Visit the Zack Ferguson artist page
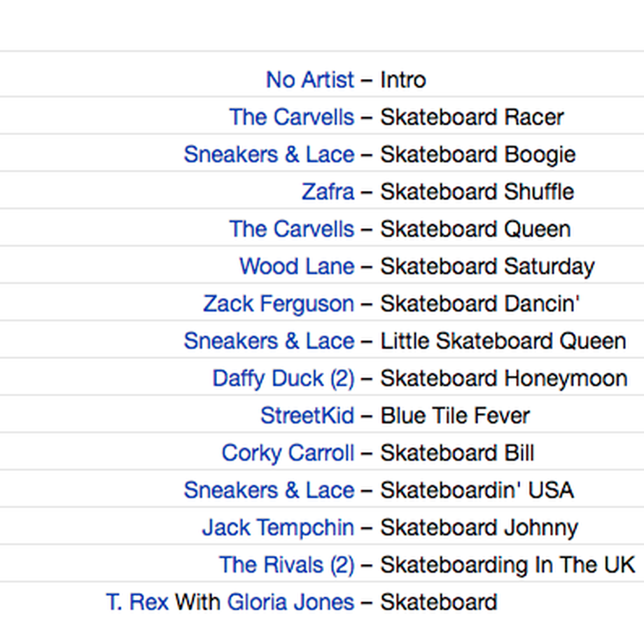 279,304
